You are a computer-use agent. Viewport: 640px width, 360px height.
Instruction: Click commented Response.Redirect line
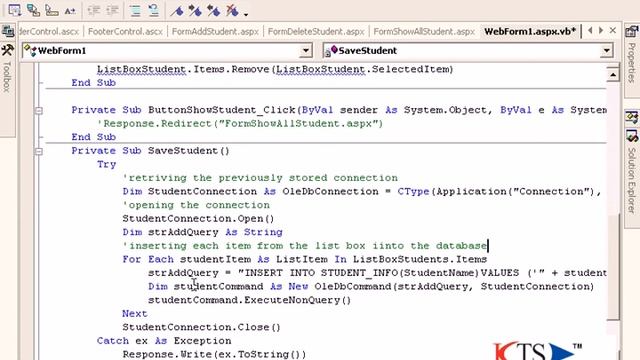click(240, 124)
